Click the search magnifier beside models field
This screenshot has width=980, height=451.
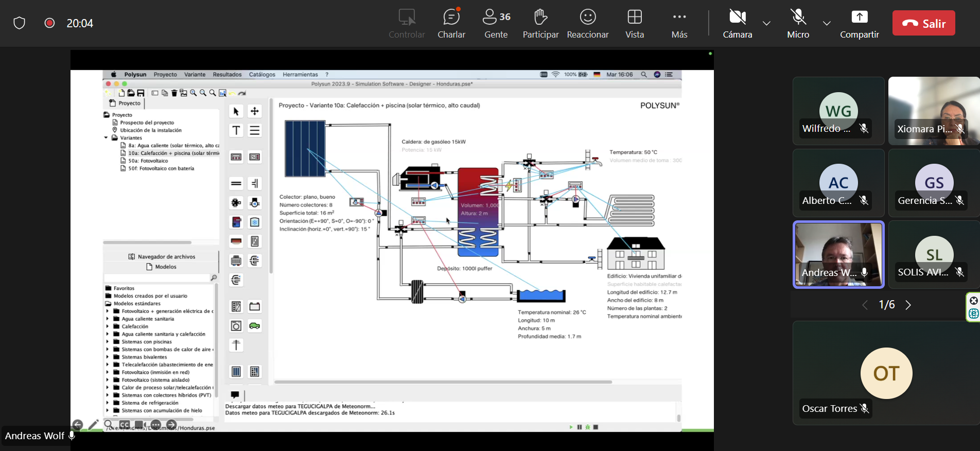pyautogui.click(x=214, y=278)
